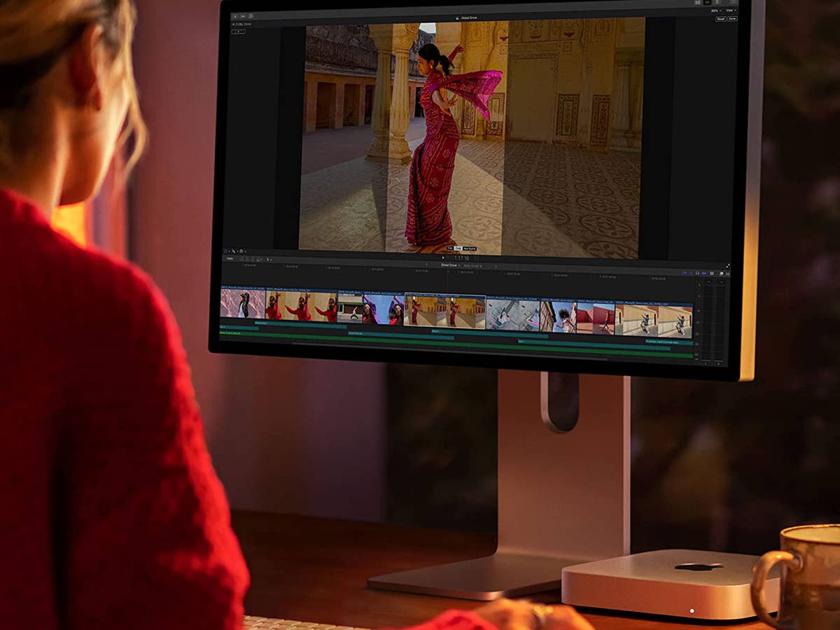Show the Effects browser icon

tap(722, 273)
